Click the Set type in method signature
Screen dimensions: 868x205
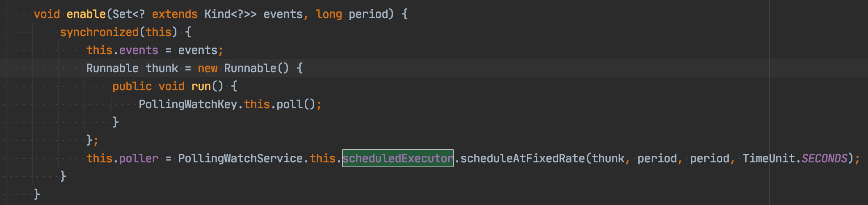coord(122,14)
